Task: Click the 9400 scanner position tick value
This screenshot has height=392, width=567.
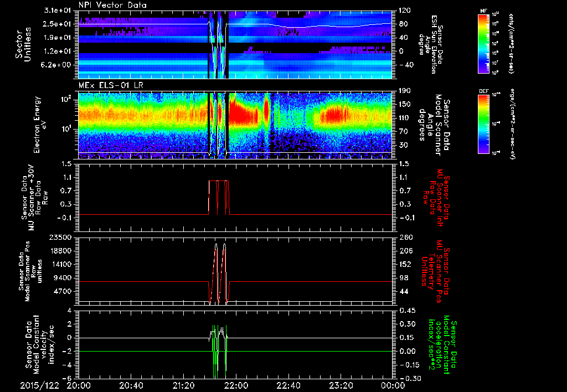Action: (x=63, y=278)
